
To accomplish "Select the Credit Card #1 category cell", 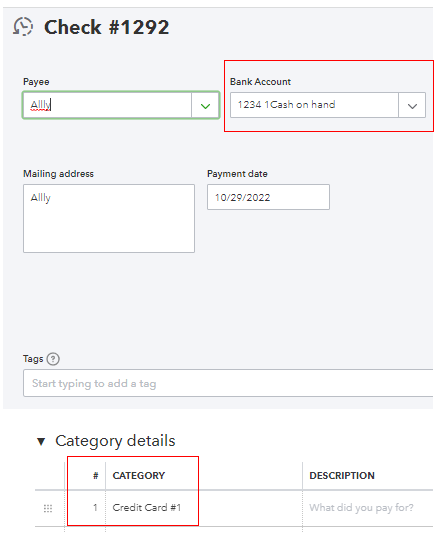I will pyautogui.click(x=204, y=508).
